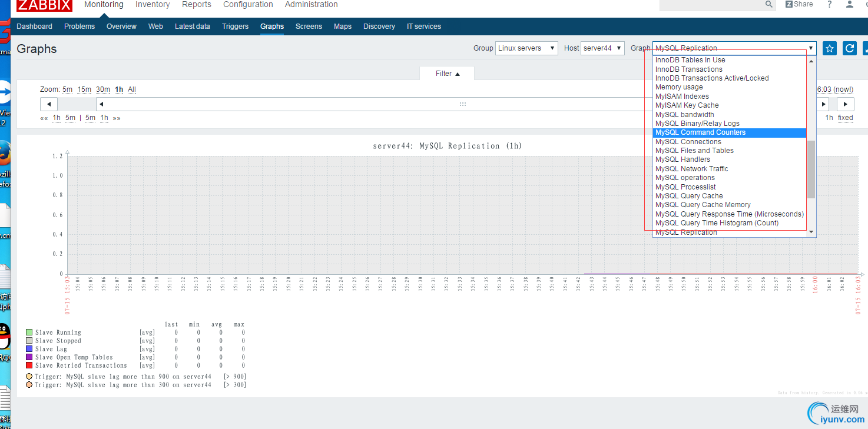
Task: Open the Zabbix Share link
Action: click(x=799, y=4)
